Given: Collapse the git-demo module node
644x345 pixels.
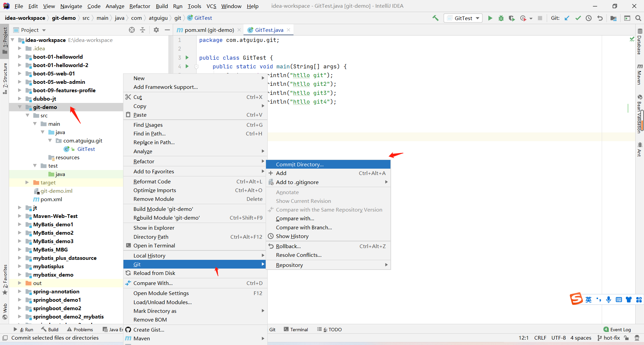Looking at the screenshot, I should pos(19,107).
